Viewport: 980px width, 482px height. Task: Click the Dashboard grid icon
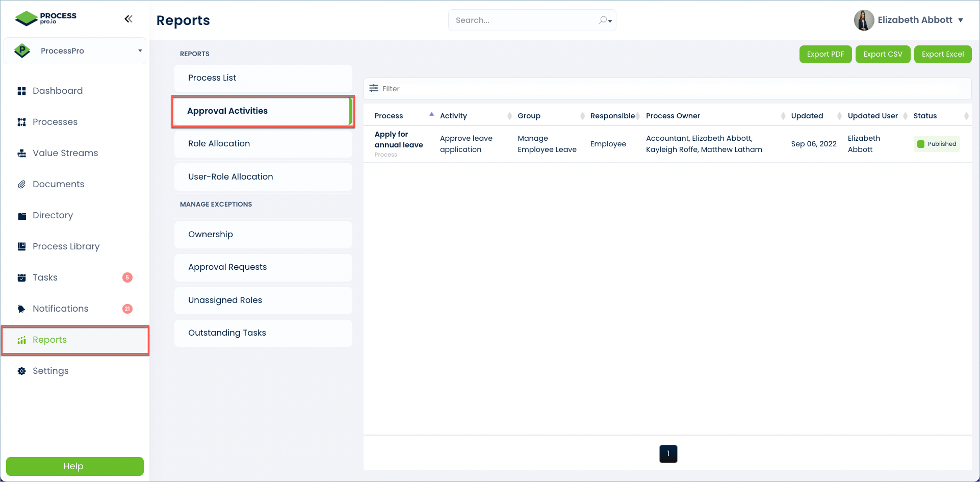(x=21, y=91)
